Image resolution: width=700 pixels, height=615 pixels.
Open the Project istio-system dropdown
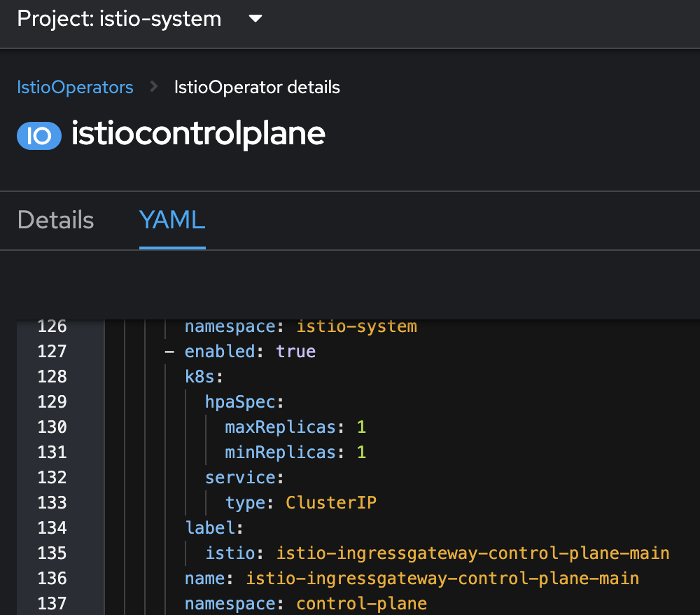[139, 19]
